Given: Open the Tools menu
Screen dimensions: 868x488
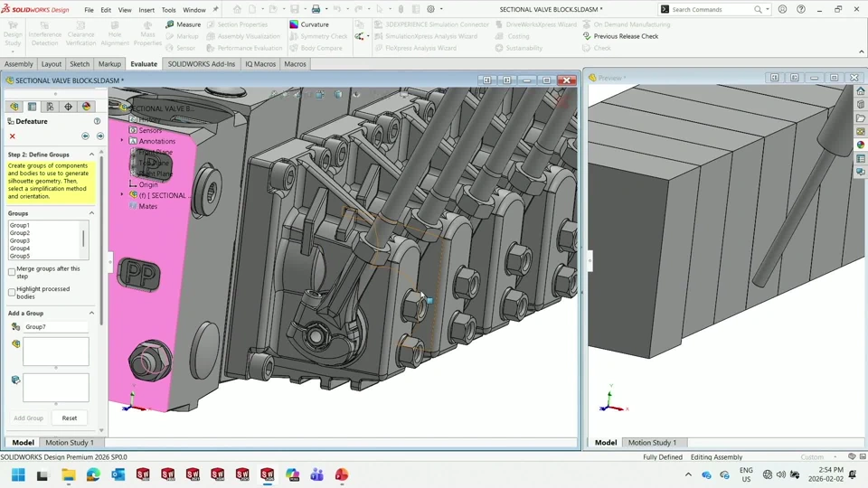Looking at the screenshot, I should tap(168, 10).
